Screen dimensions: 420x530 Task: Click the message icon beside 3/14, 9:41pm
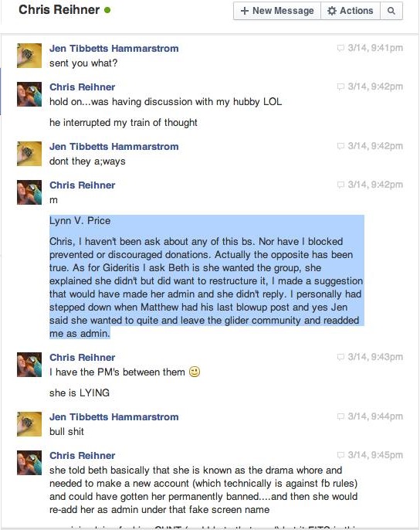click(x=340, y=48)
